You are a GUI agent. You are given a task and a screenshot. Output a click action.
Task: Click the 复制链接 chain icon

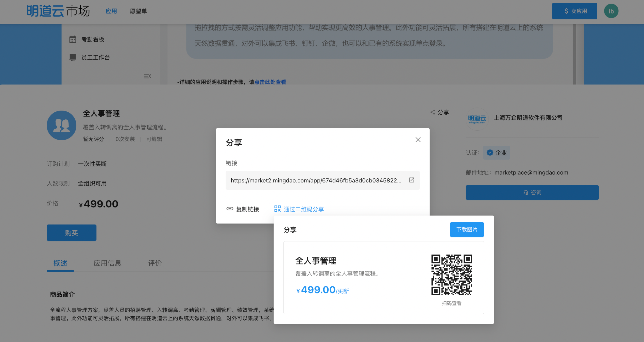tap(230, 209)
